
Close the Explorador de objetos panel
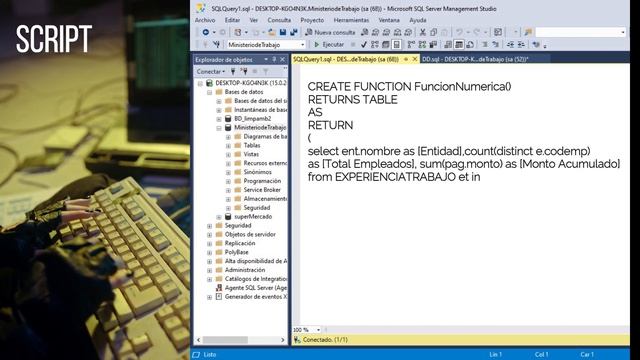pos(282,60)
